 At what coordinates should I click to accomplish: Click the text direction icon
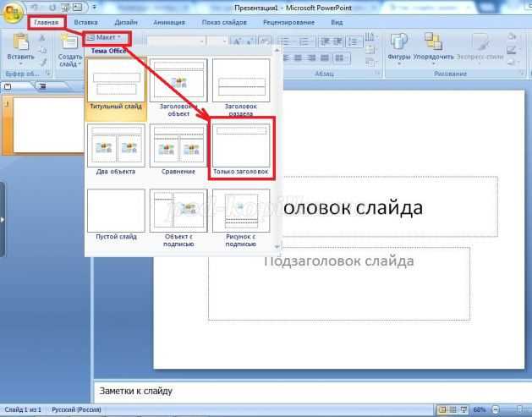pyautogui.click(x=370, y=36)
